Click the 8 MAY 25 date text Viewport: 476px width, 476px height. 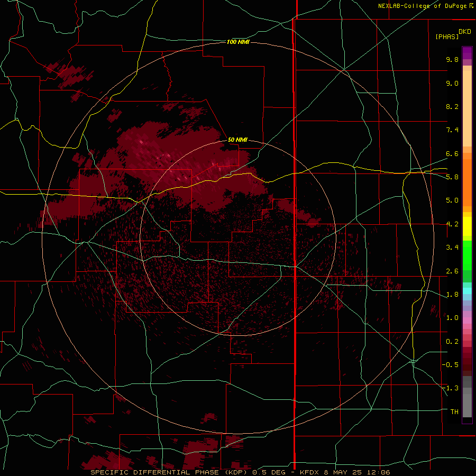(x=342, y=472)
